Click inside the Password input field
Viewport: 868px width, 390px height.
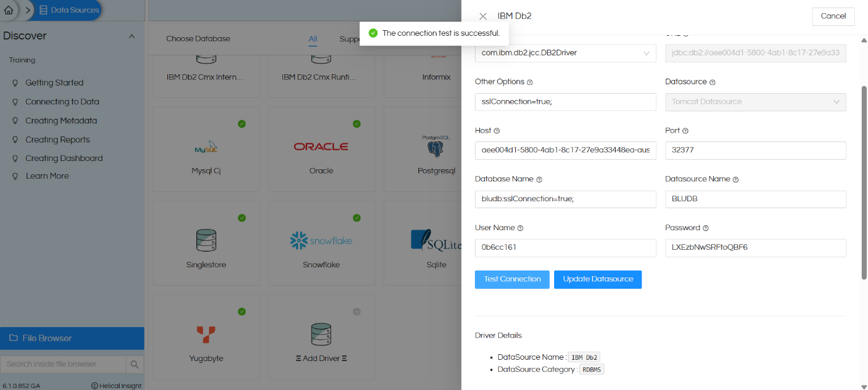pos(755,248)
